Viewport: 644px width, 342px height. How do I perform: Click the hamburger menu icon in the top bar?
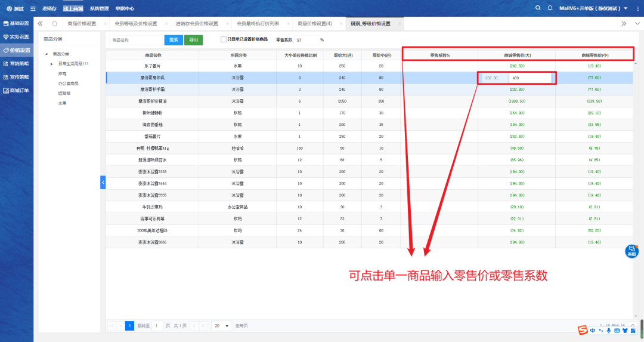(x=32, y=9)
